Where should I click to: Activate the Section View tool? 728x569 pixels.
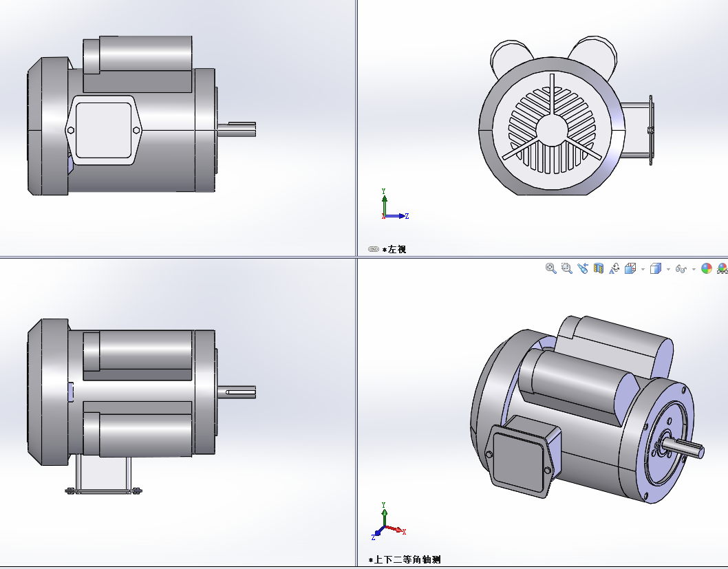(x=598, y=268)
